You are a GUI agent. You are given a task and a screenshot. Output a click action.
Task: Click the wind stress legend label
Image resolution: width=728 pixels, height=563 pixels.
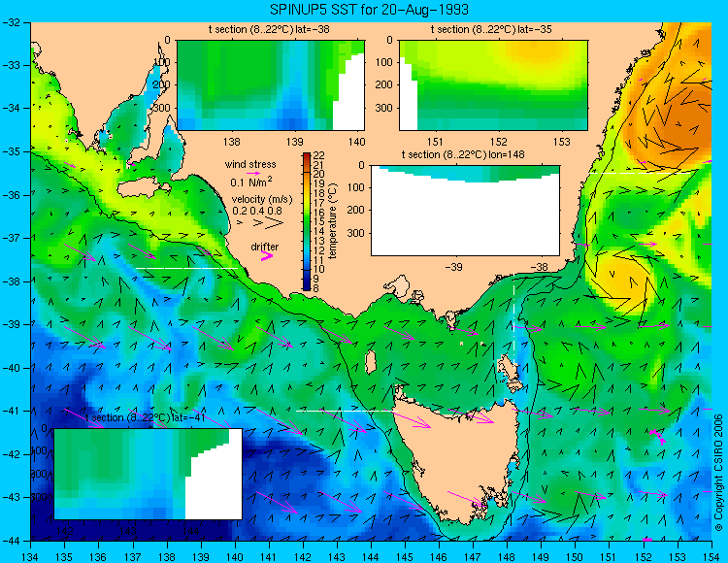pyautogui.click(x=250, y=164)
